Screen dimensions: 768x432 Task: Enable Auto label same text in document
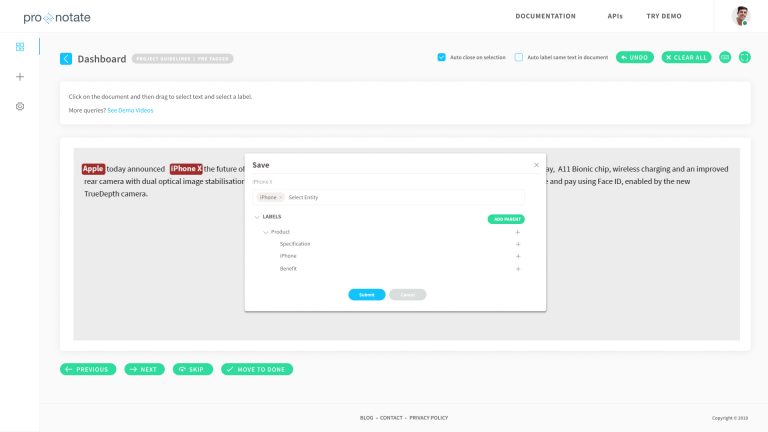click(x=519, y=57)
